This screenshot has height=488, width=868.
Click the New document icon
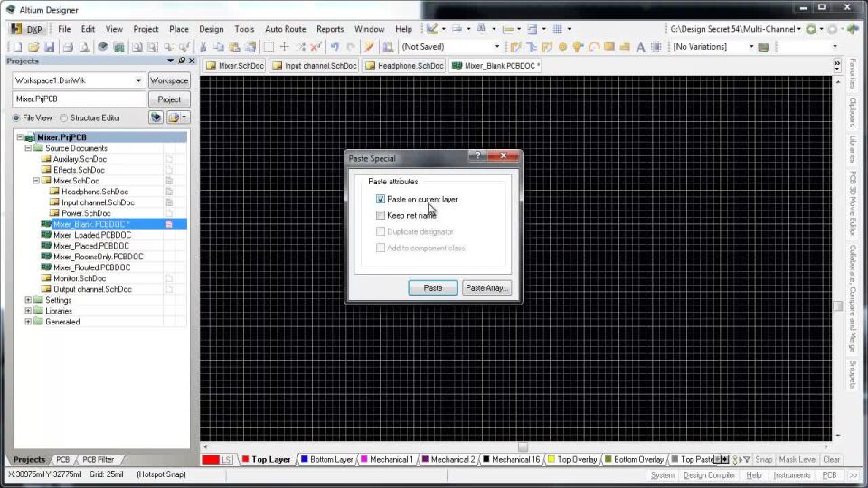(x=18, y=47)
